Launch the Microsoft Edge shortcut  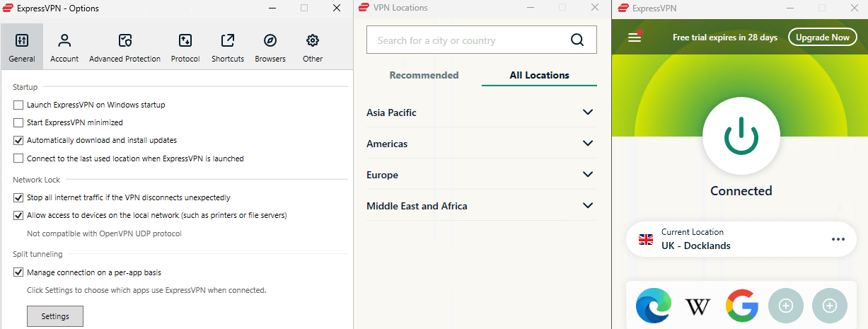pos(653,306)
